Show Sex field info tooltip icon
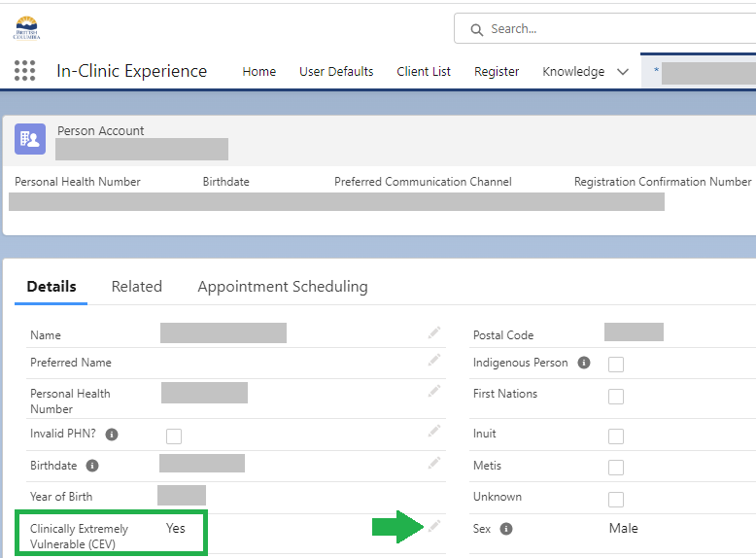 click(506, 529)
